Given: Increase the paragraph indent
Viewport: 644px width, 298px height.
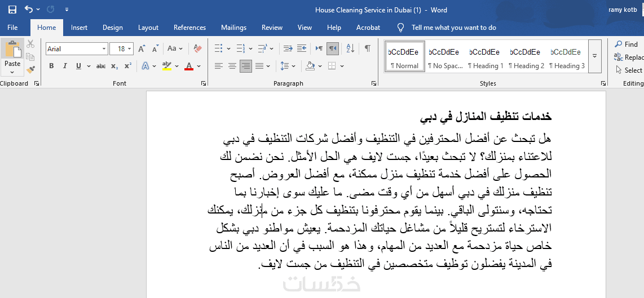Looking at the screenshot, I should pyautogui.click(x=302, y=48).
